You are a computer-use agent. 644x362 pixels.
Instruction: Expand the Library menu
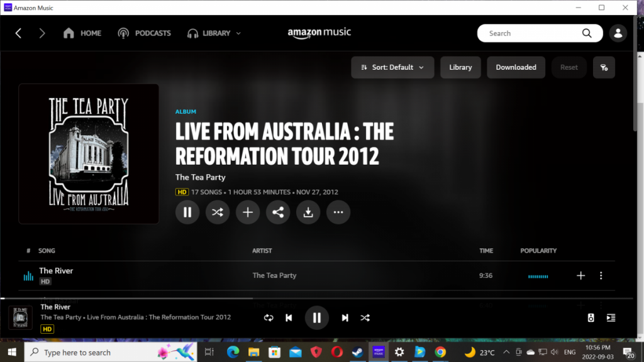(x=214, y=33)
